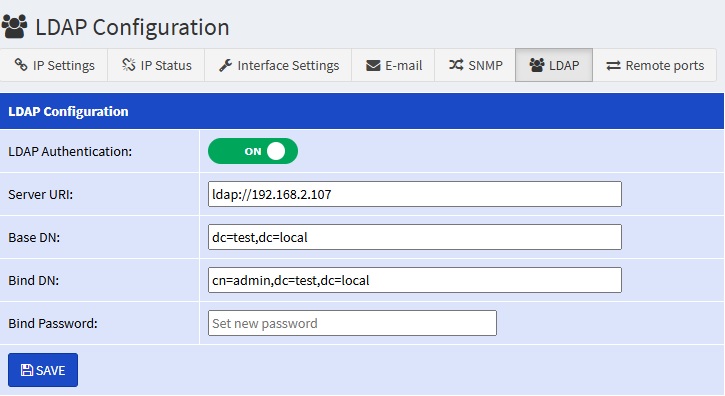
Task: Open the IP Settings tab
Action: coord(54,65)
